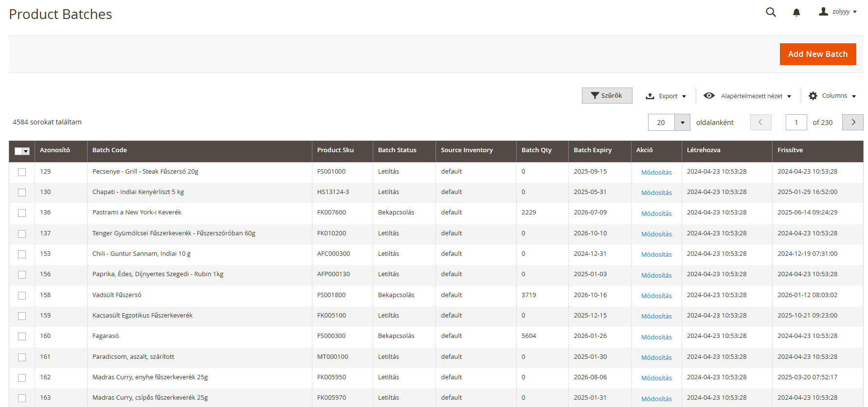Viewport: 868px width, 407px height.
Task: Check the checkbox for row 161
Action: tap(22, 357)
